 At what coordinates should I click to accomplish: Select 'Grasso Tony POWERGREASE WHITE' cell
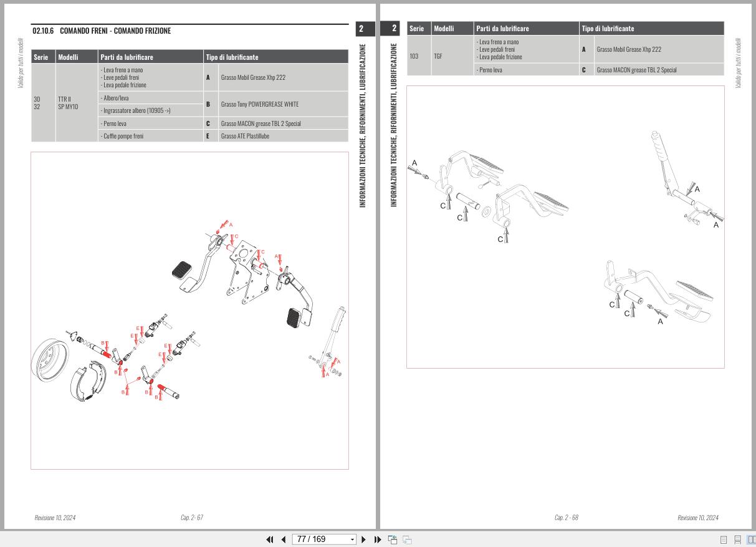284,104
